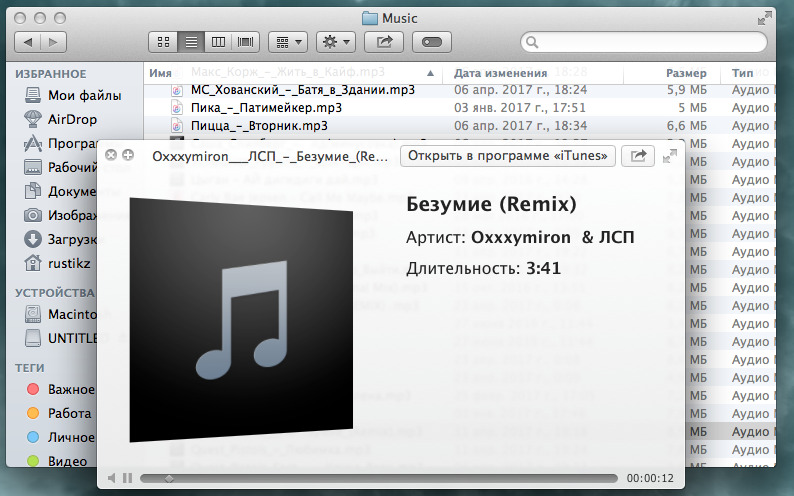
Task: Switch Finder to column view
Action: (x=218, y=42)
